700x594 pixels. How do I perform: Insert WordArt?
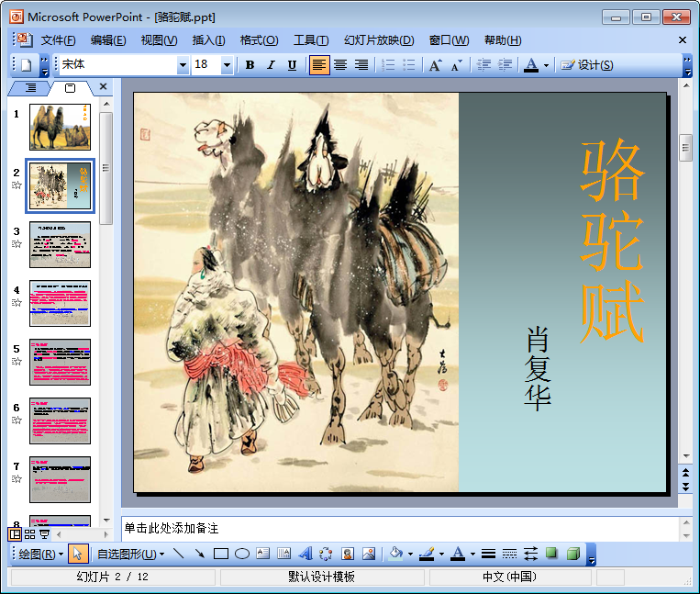[x=306, y=555]
